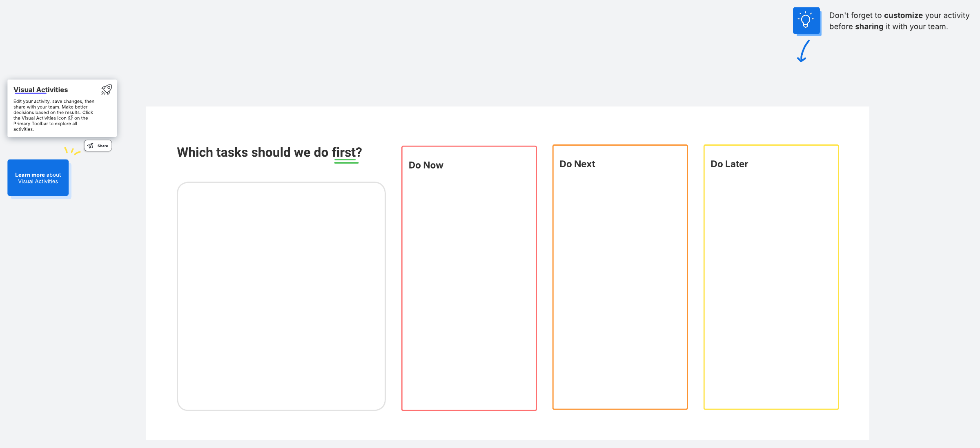980x448 pixels.
Task: Select the yellow 'Do Later' container
Action: pos(771,286)
